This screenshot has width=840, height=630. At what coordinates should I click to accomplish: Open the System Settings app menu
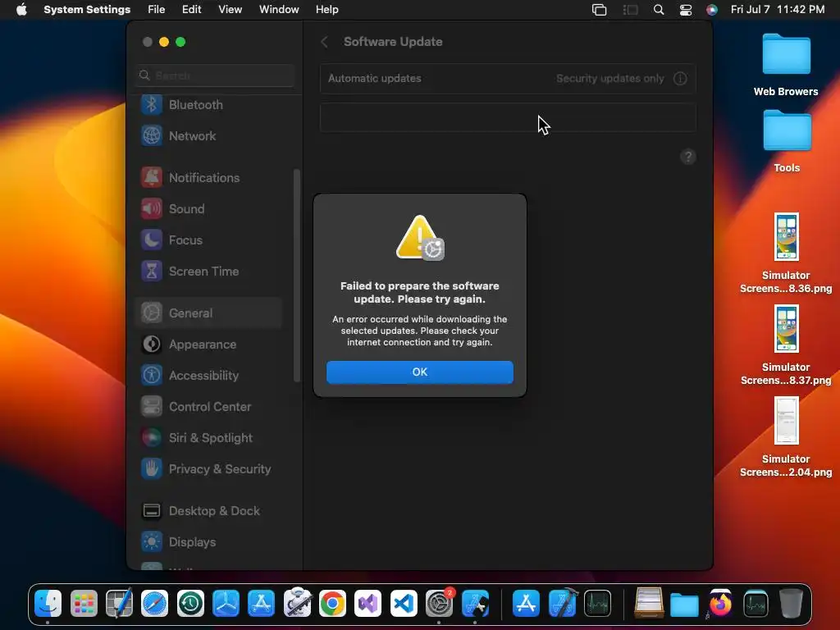[87, 10]
